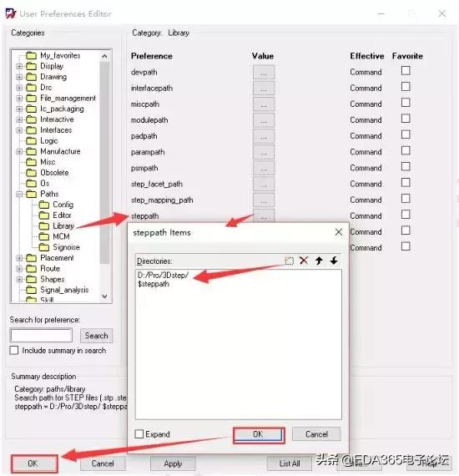Mark modulepath as favorite
Viewport: 459px width, 476px height.
[x=406, y=119]
